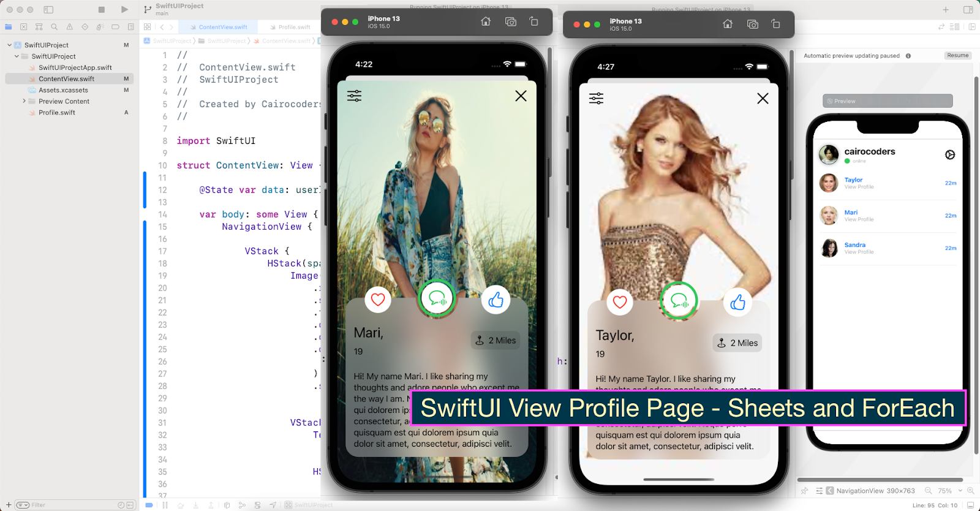This screenshot has width=980, height=511.
Task: Switch to the Profile.swift editor tab
Action: [x=290, y=27]
